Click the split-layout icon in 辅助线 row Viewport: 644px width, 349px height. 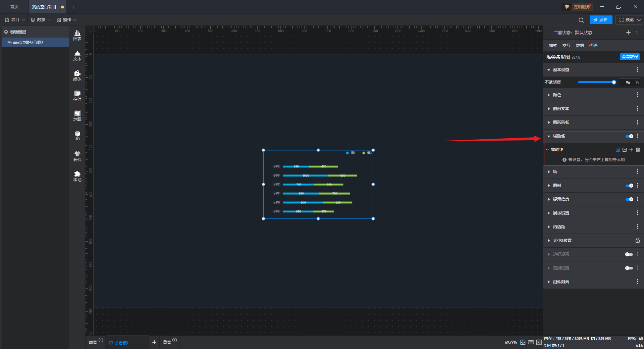625,150
